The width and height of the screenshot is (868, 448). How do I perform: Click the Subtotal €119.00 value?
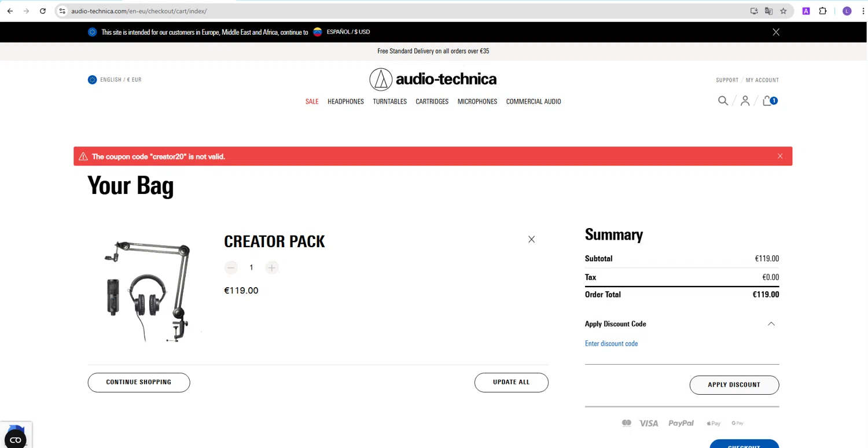767,259
